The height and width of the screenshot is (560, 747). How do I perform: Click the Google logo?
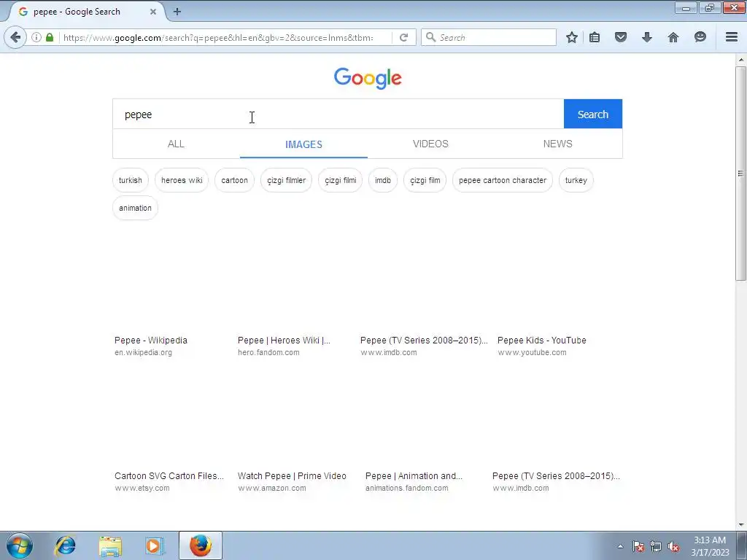pos(368,78)
